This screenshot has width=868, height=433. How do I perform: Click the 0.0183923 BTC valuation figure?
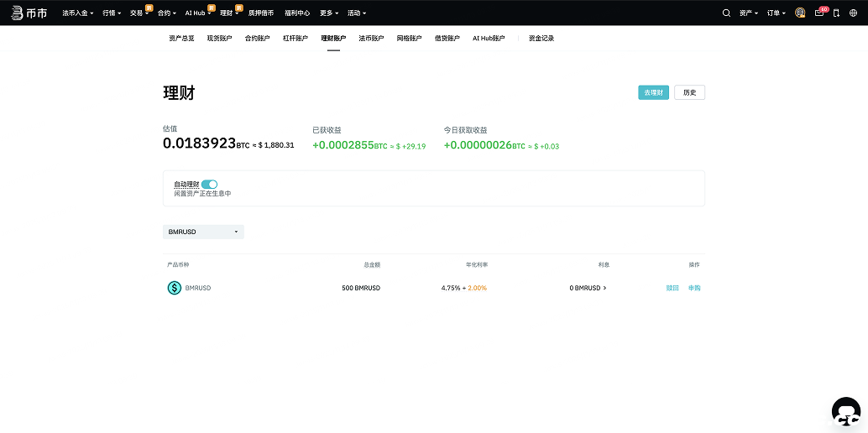(206, 143)
